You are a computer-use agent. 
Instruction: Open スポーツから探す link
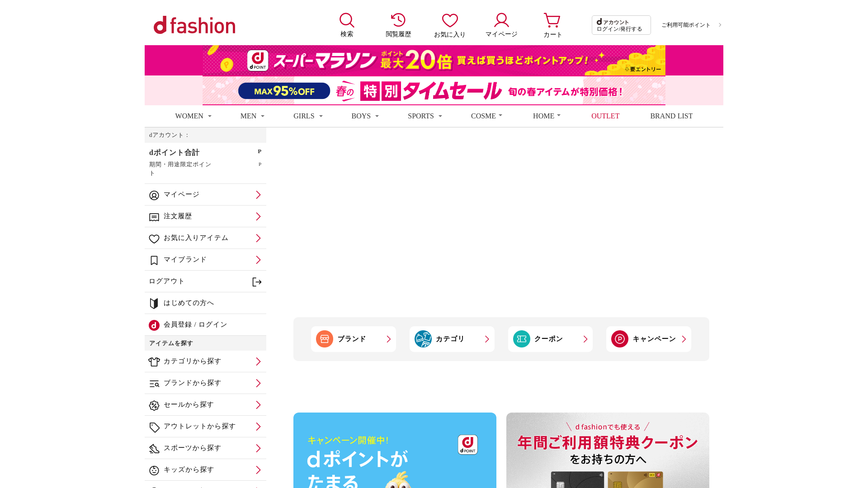coord(205,448)
